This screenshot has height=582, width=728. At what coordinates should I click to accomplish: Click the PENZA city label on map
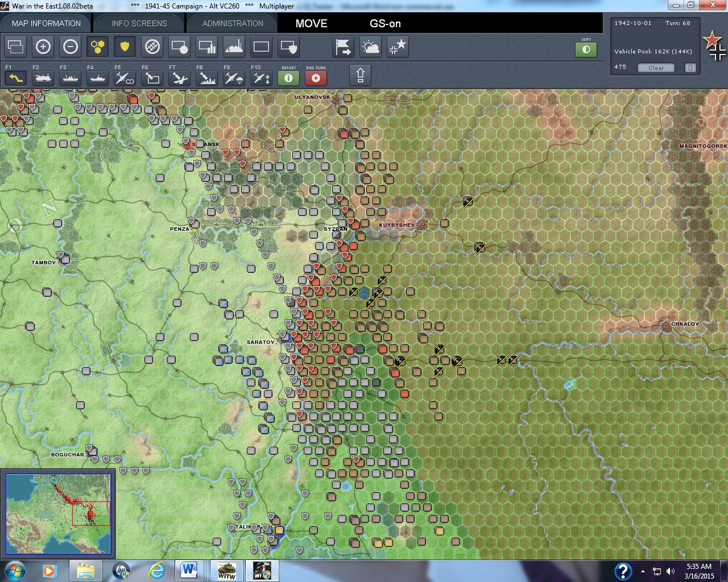click(180, 229)
